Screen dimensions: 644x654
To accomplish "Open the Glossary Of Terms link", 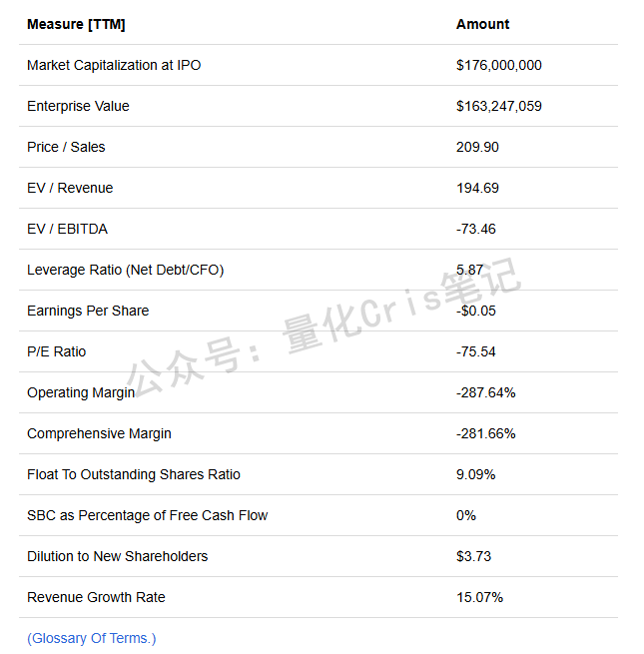I will [x=91, y=638].
